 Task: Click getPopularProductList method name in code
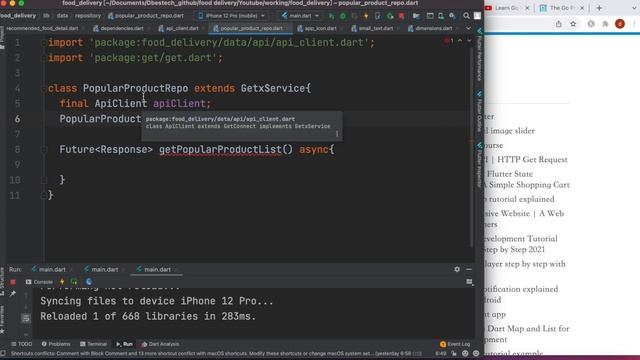tap(220, 149)
